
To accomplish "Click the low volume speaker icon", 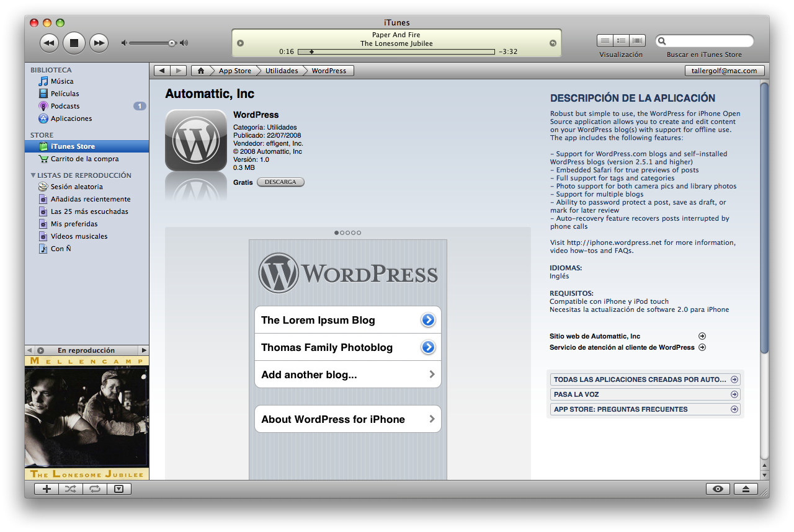I will point(124,43).
